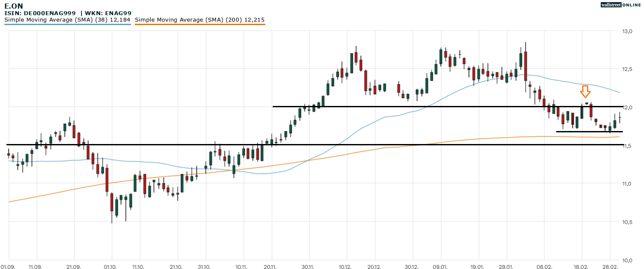The width and height of the screenshot is (644, 269).
Task: Click the WKN ENAG99 text
Action: [109, 13]
